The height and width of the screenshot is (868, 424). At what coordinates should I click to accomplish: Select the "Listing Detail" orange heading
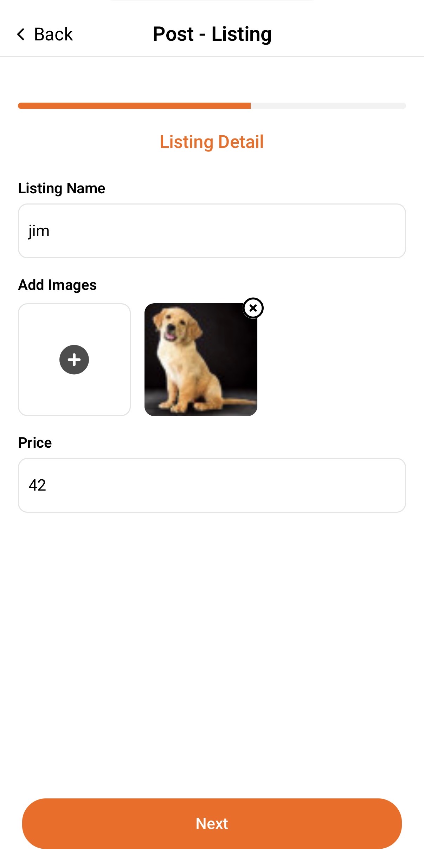[212, 142]
